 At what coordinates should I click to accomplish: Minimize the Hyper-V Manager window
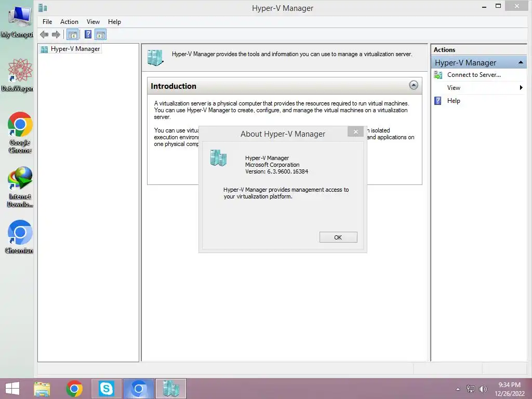484,6
